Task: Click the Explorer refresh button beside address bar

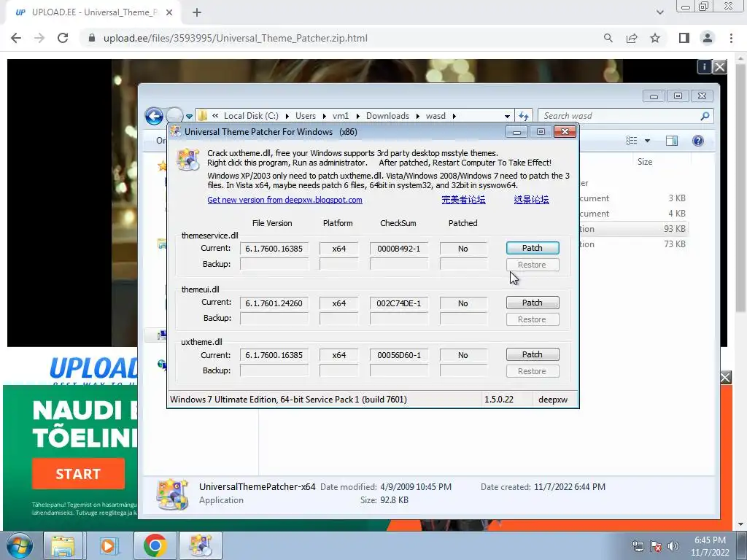Action: [523, 116]
